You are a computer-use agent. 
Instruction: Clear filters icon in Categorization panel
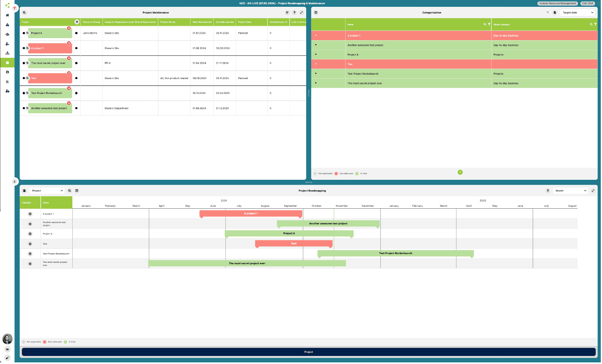[x=548, y=12]
